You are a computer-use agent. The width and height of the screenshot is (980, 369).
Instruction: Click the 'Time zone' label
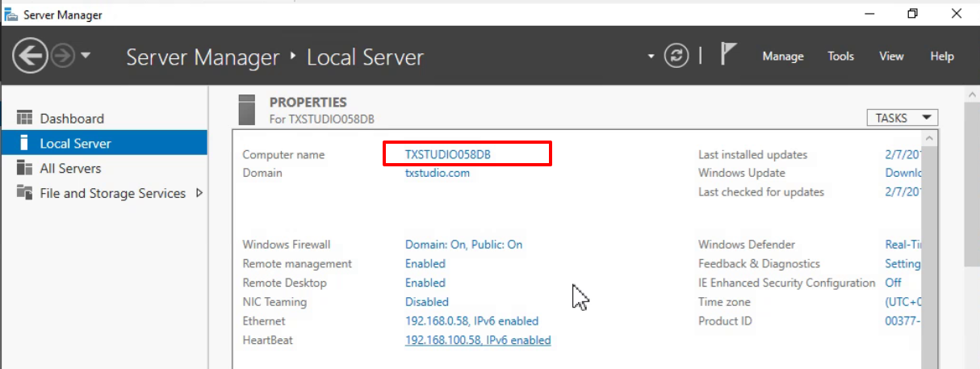click(724, 302)
